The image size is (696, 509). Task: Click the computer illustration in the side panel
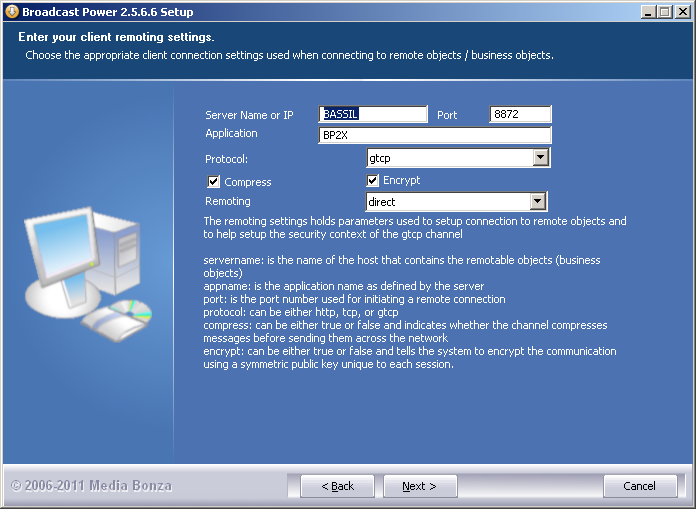pyautogui.click(x=88, y=274)
